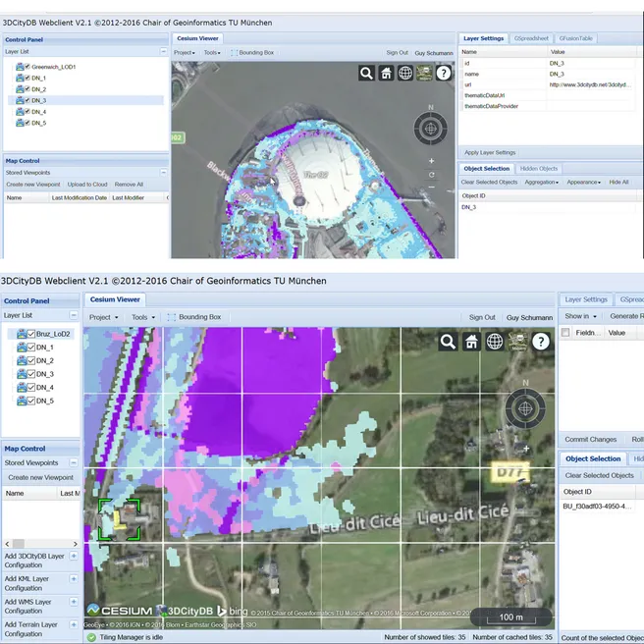
Task: Click bing logo in map credits
Action: coord(232,612)
